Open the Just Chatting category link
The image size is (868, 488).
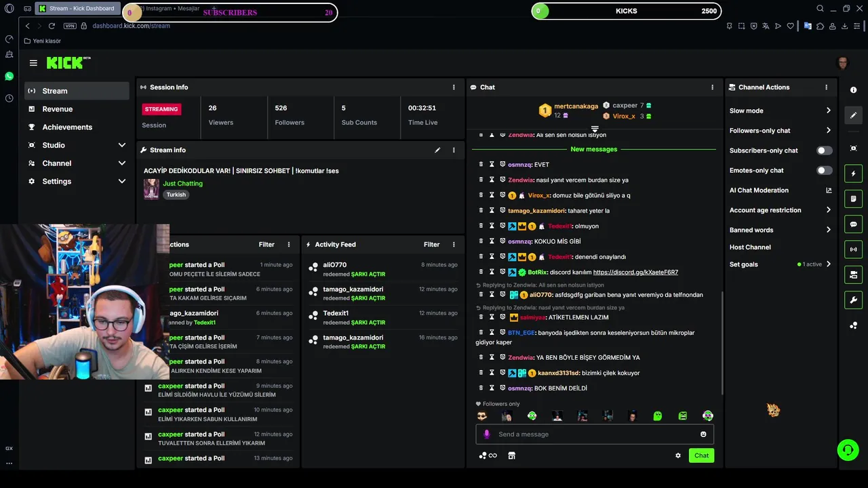182,184
